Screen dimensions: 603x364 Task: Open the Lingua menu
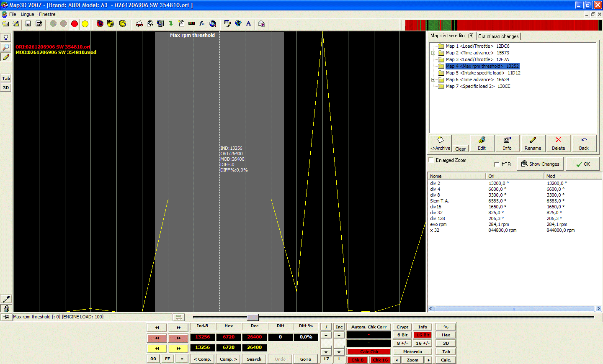pos(27,14)
